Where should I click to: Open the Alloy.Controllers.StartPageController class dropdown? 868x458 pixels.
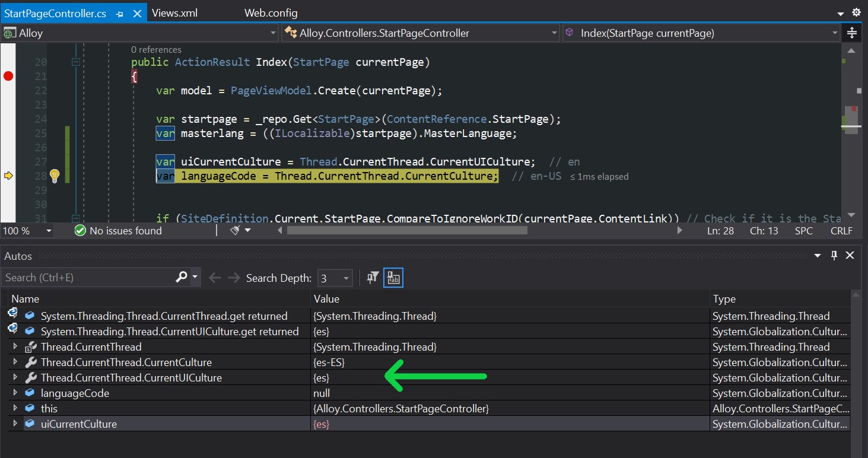(x=421, y=33)
